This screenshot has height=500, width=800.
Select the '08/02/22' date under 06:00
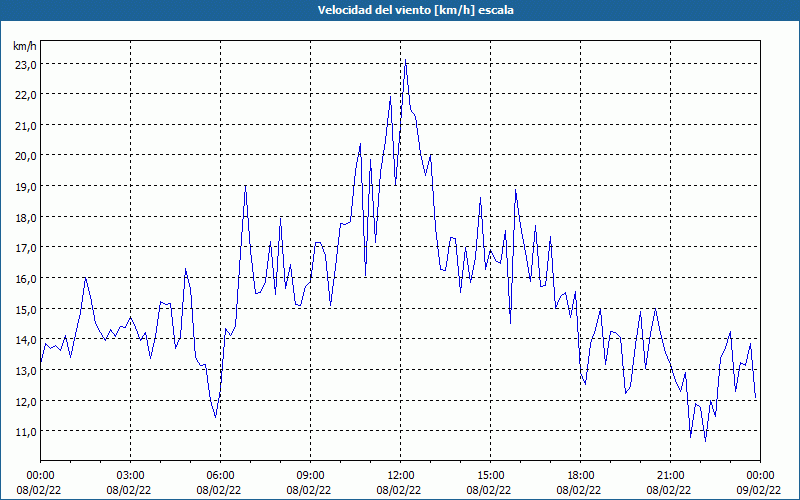[219, 490]
